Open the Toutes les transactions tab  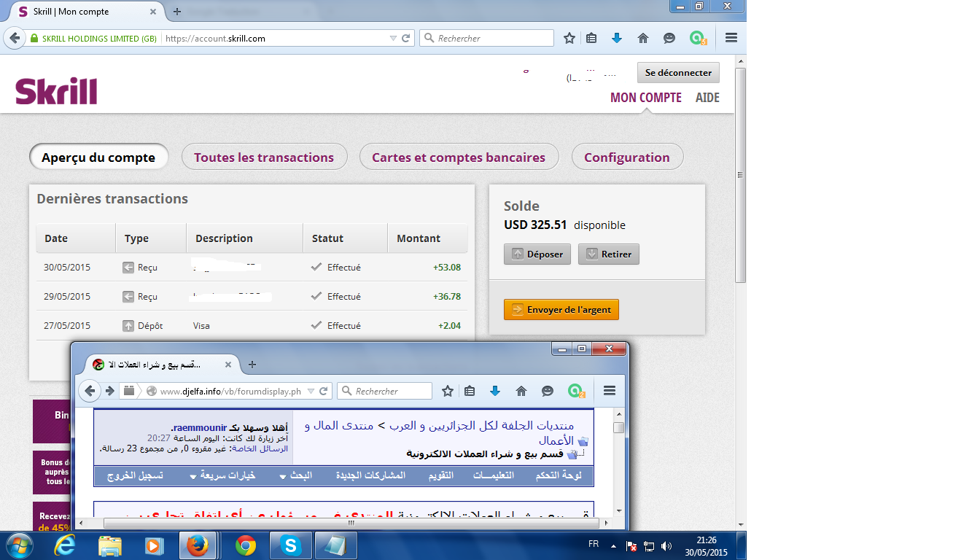pos(264,157)
